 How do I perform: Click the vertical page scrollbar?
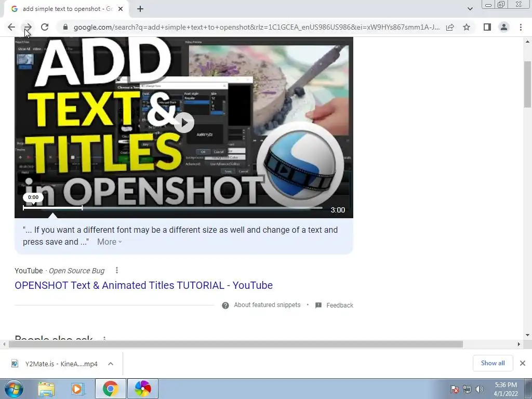click(x=528, y=84)
